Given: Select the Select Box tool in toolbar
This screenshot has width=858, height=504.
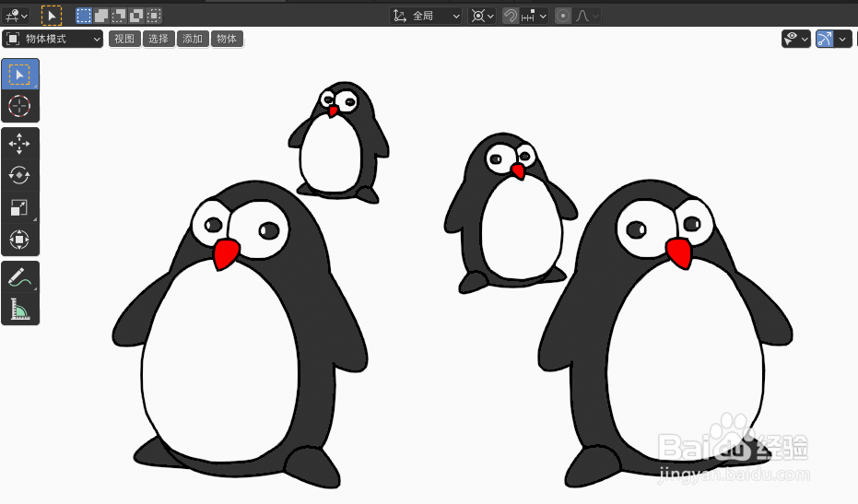Looking at the screenshot, I should pos(19,75).
